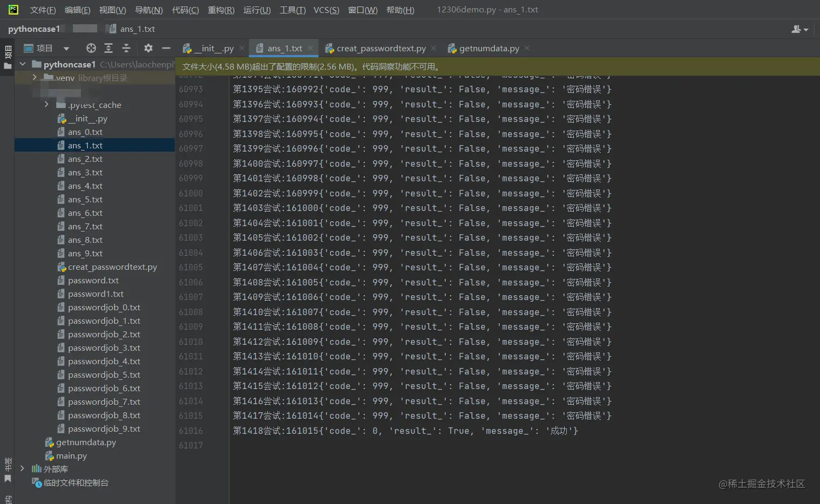Open project panel gear settings

click(x=148, y=48)
